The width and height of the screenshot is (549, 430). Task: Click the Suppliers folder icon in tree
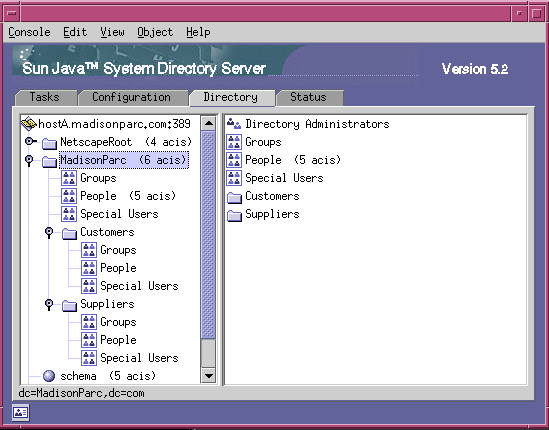pos(69,305)
